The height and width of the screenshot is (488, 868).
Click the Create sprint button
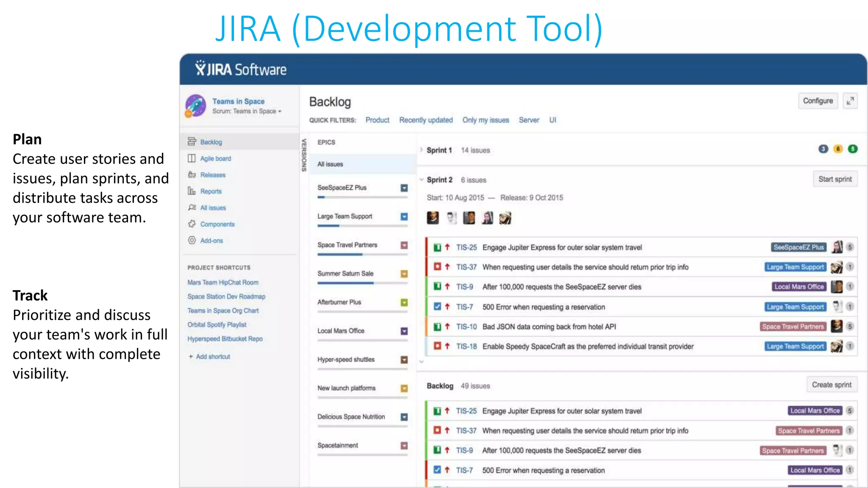[x=832, y=385]
